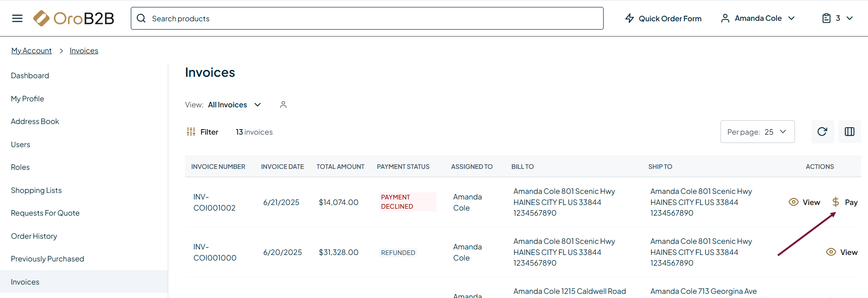The image size is (868, 298).
Task: Pay invoice INV-COI001002
Action: (x=845, y=202)
